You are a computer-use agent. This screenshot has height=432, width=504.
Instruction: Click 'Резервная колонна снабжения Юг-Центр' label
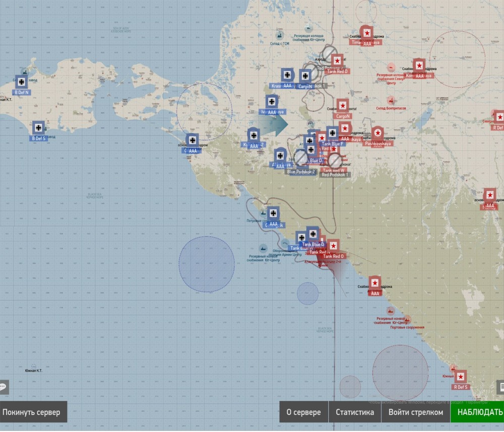point(309,38)
